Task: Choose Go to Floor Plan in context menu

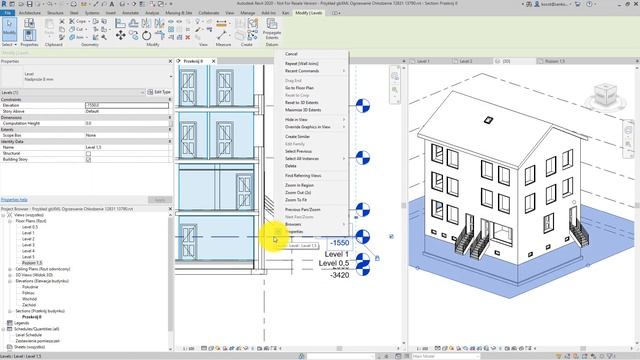Action: coord(299,88)
